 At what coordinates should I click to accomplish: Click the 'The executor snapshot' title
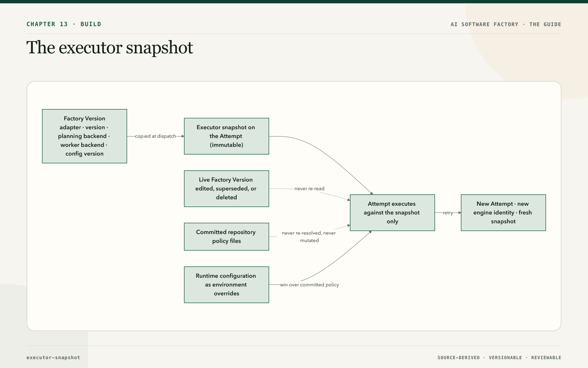[110, 48]
